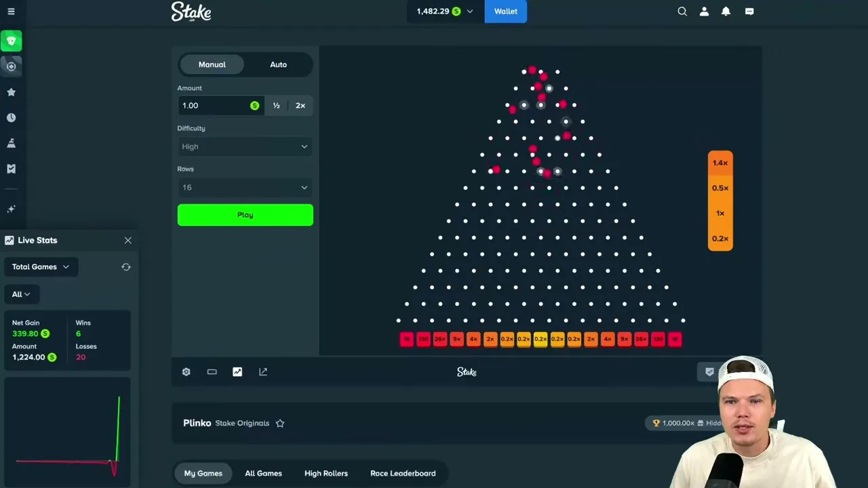Image resolution: width=868 pixels, height=488 pixels.
Task: Open Favourites star icon in sidebar
Action: point(11,92)
